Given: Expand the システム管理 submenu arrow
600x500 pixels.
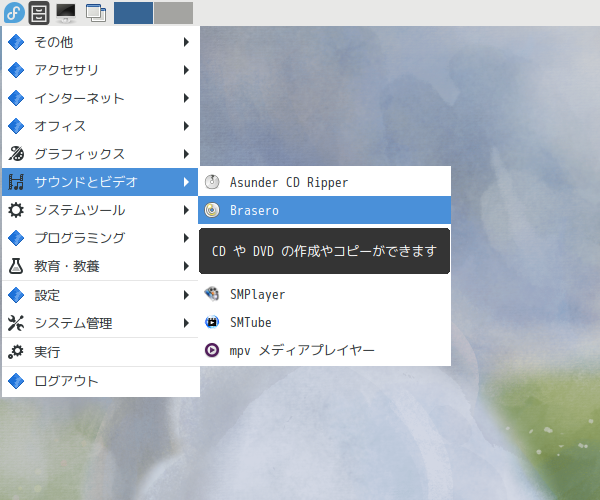Looking at the screenshot, I should (186, 323).
